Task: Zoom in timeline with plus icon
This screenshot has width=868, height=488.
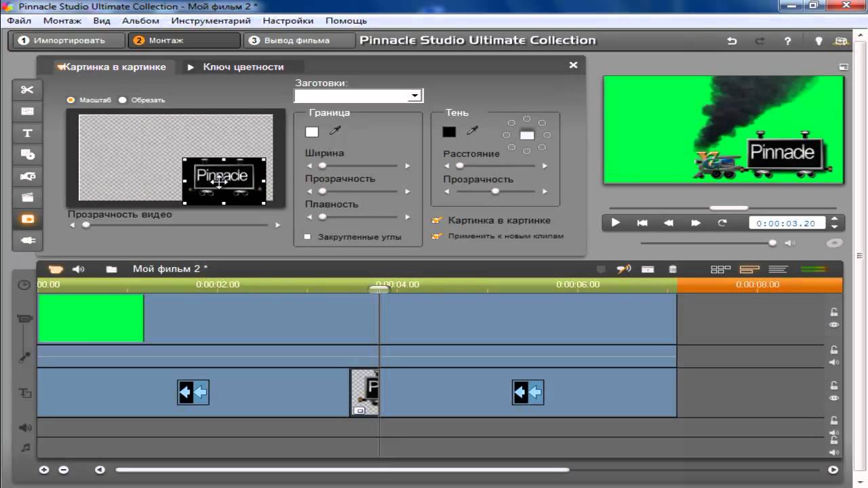Action: coord(44,470)
